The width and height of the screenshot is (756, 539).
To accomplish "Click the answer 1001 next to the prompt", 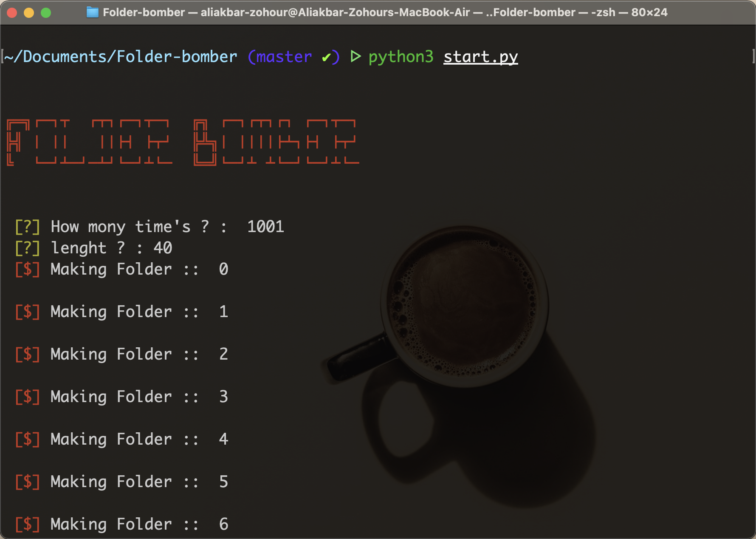I will pos(265,227).
